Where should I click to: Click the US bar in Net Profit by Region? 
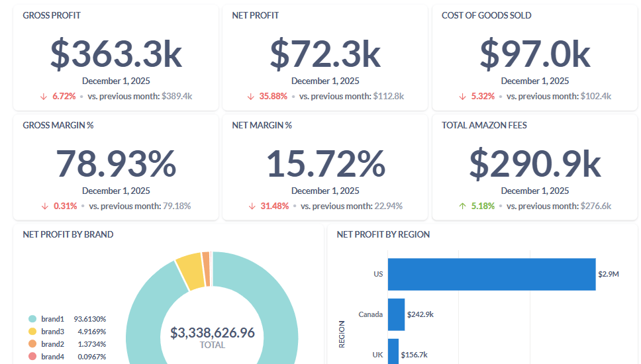pyautogui.click(x=491, y=274)
